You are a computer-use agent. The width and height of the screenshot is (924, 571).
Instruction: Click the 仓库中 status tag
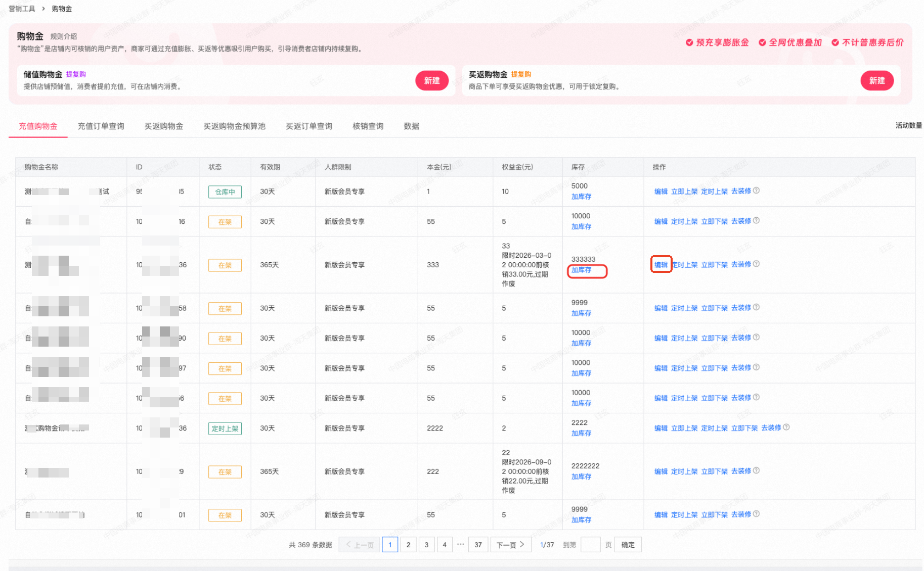(225, 192)
